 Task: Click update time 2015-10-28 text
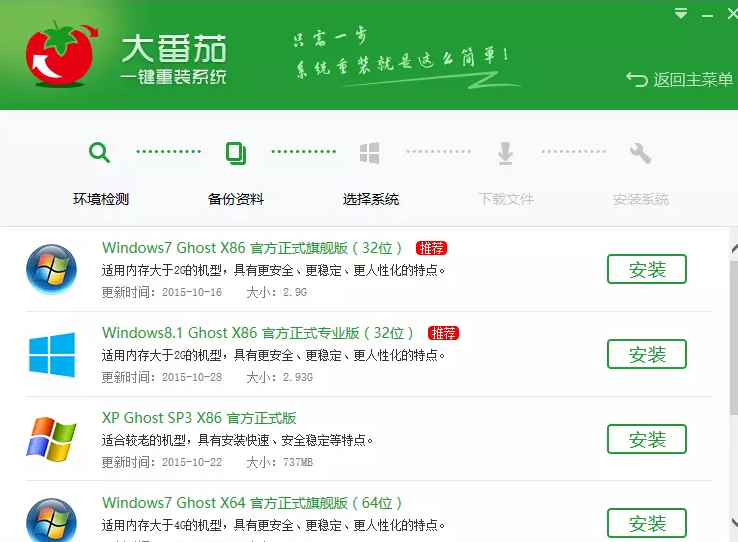point(162,377)
